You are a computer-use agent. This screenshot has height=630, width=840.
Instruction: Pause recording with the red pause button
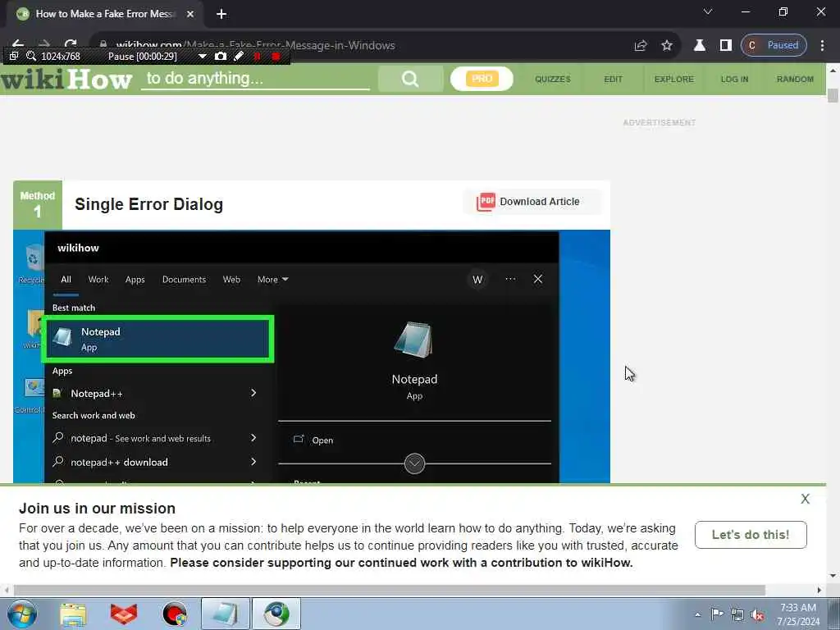(x=257, y=57)
